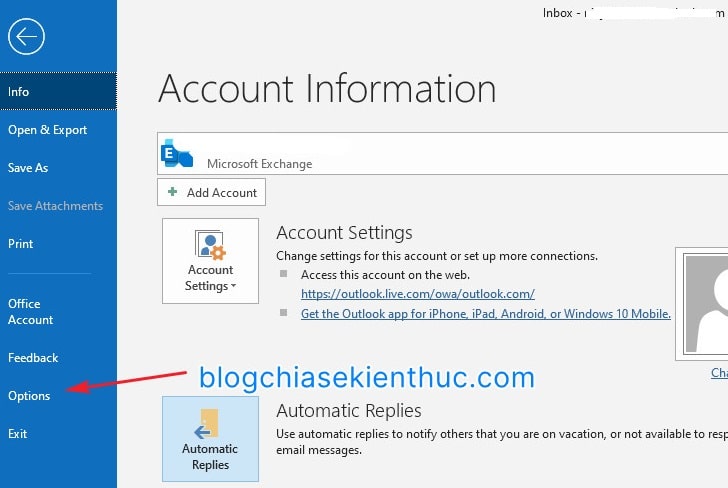The height and width of the screenshot is (488, 728).
Task: Click the Microsoft Exchange account icon
Action: point(176,153)
